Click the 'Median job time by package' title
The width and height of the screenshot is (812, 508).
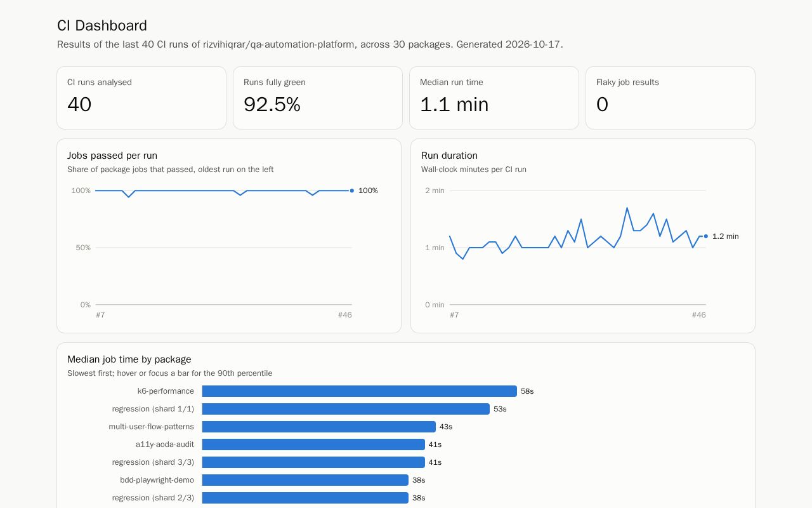click(x=129, y=359)
